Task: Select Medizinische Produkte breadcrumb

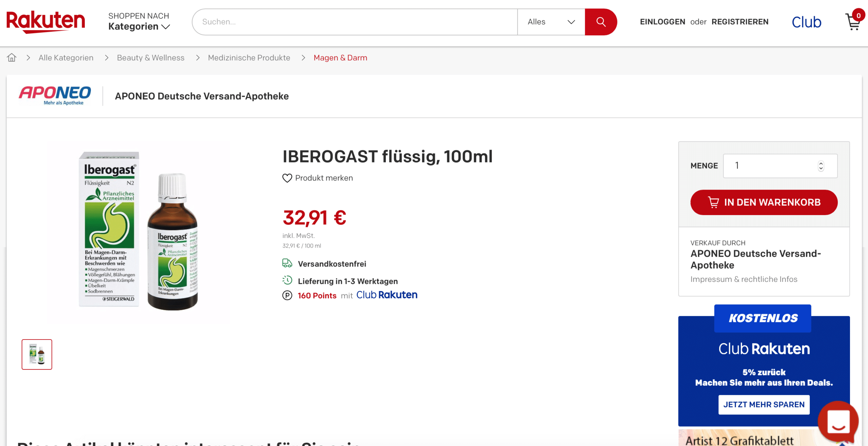Action: 249,58
